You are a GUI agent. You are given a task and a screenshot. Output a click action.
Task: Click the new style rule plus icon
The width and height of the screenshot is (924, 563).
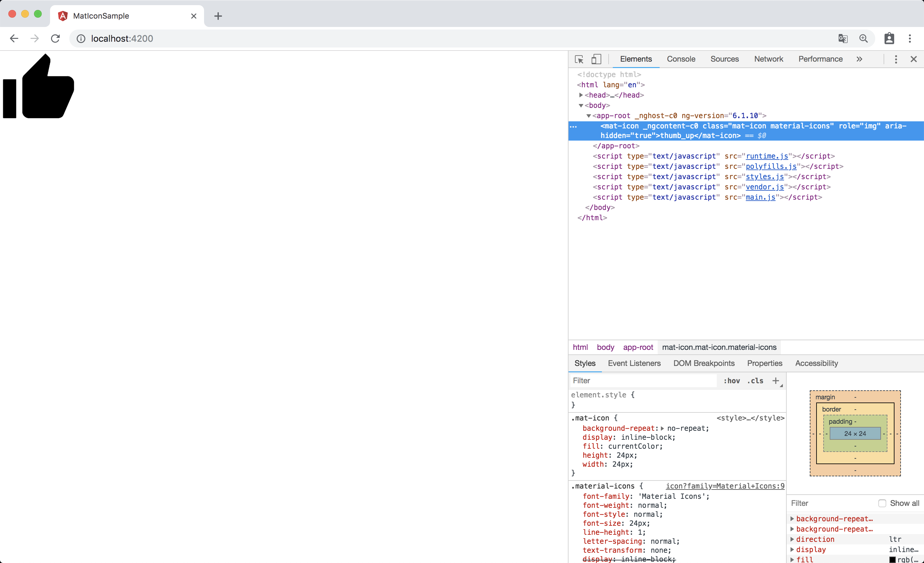pyautogui.click(x=775, y=380)
